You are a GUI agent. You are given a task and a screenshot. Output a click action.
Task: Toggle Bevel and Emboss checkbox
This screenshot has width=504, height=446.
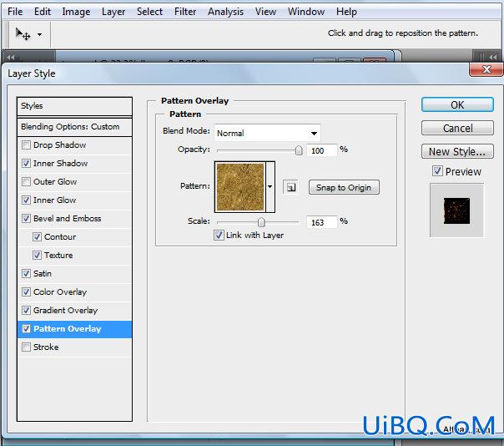click(x=26, y=219)
